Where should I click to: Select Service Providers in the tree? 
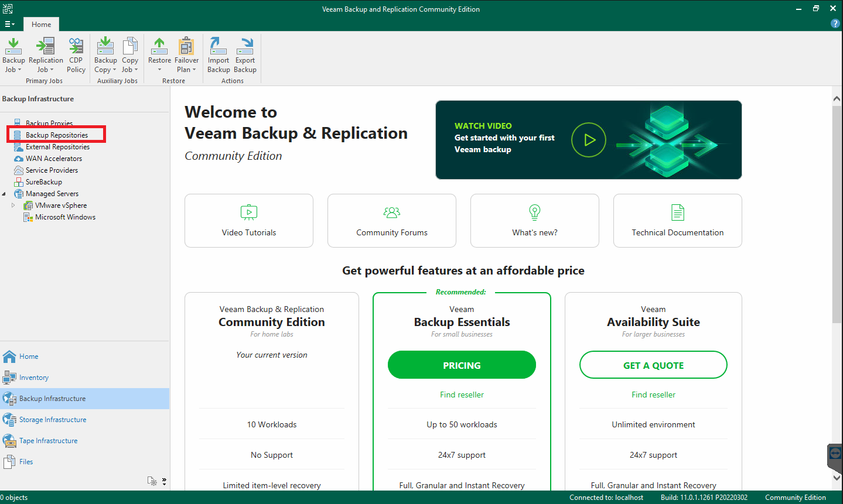(x=52, y=170)
